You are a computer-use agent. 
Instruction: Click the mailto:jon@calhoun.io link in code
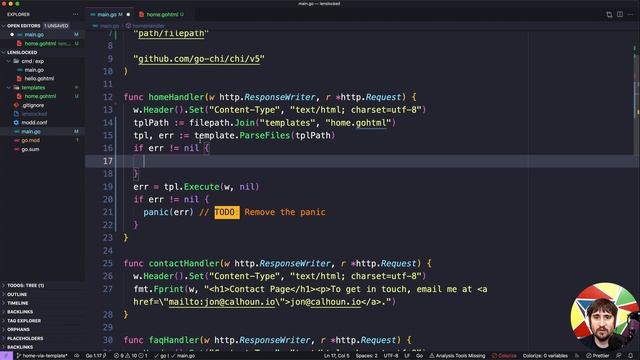(222, 302)
